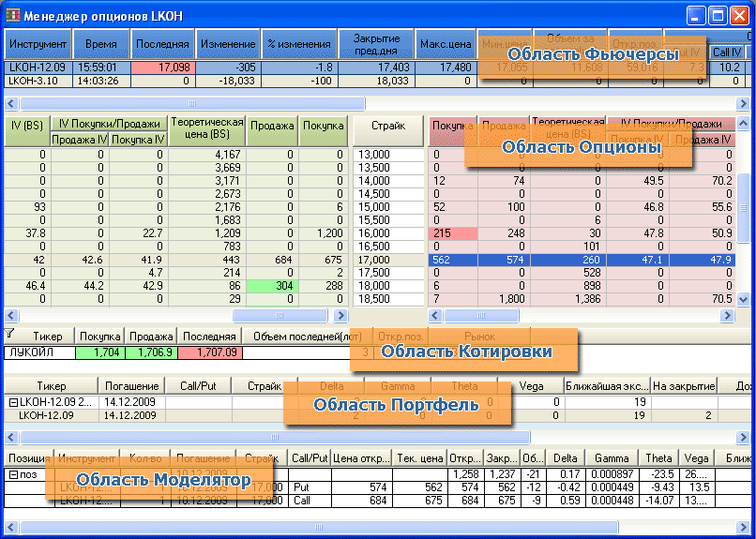The width and height of the screenshot is (756, 539).
Task: Click the 16,000 strike cell
Action: (388, 233)
